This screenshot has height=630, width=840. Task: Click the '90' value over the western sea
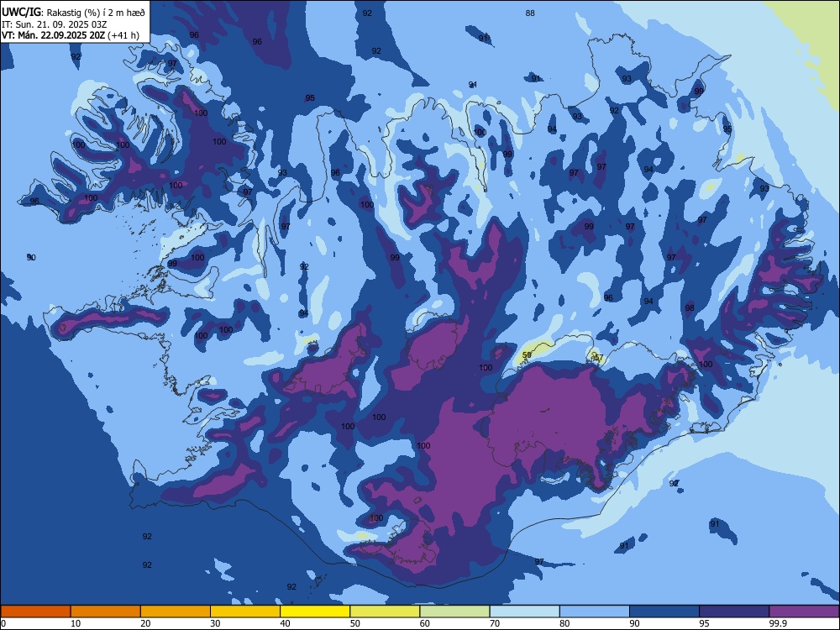pyautogui.click(x=31, y=257)
